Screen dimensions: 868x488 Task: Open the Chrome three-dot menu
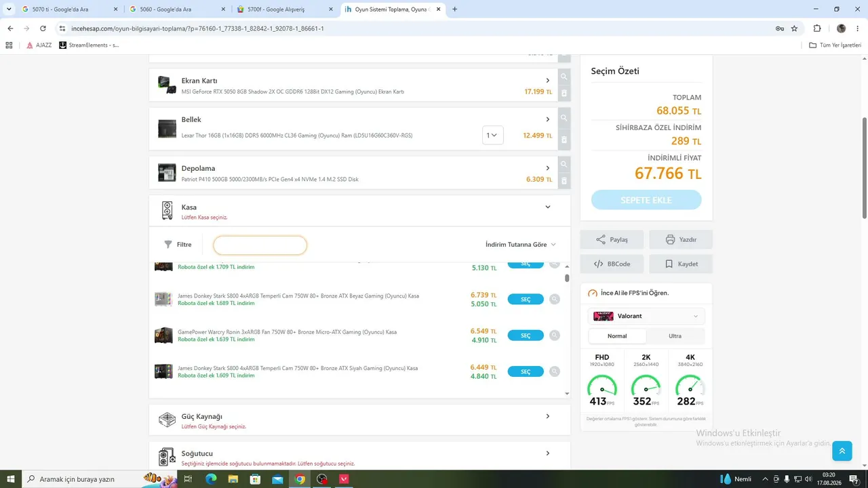[x=858, y=28]
